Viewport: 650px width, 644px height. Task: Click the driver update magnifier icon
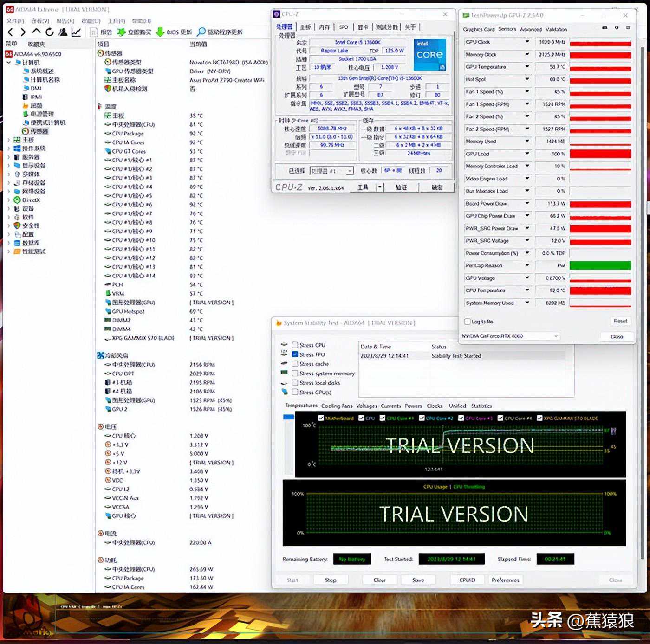tap(201, 32)
